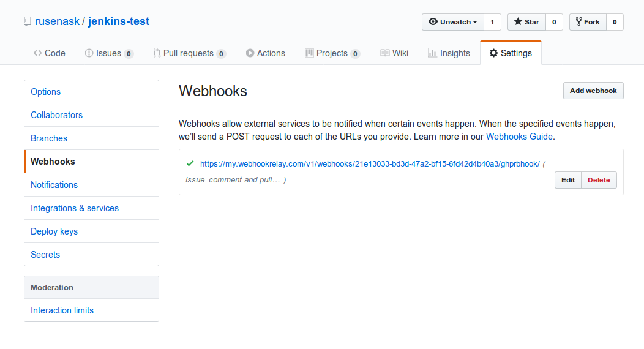
Task: Delete the webhookrelay webhook
Action: pos(599,180)
